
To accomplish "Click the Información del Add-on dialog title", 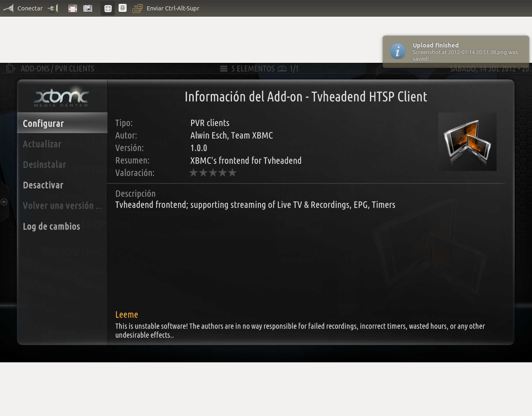I will point(306,97).
